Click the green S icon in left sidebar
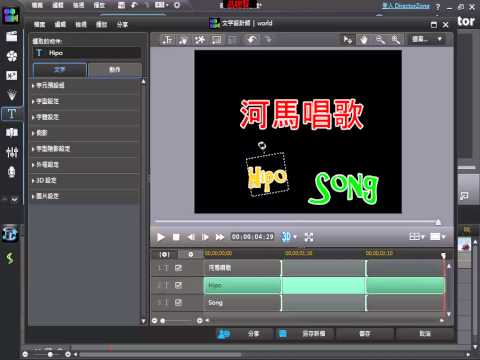480x360 pixels. 10,258
